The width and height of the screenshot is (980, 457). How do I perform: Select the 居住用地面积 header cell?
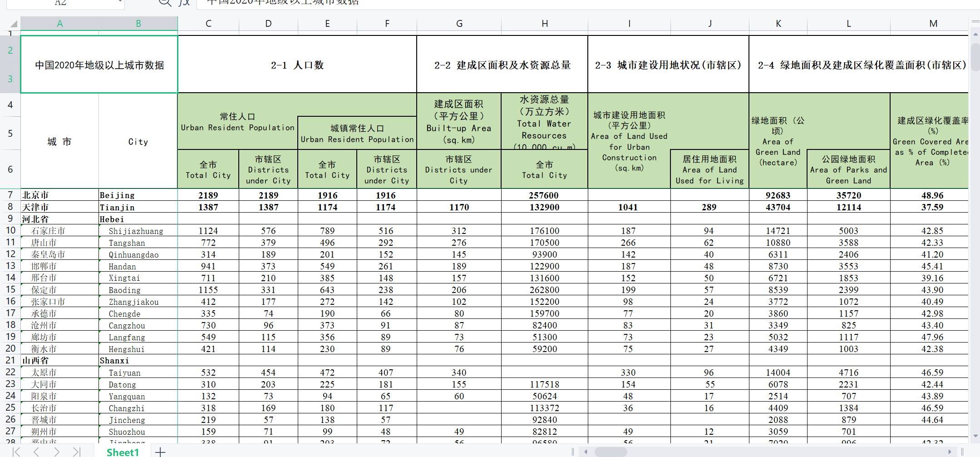pyautogui.click(x=709, y=169)
